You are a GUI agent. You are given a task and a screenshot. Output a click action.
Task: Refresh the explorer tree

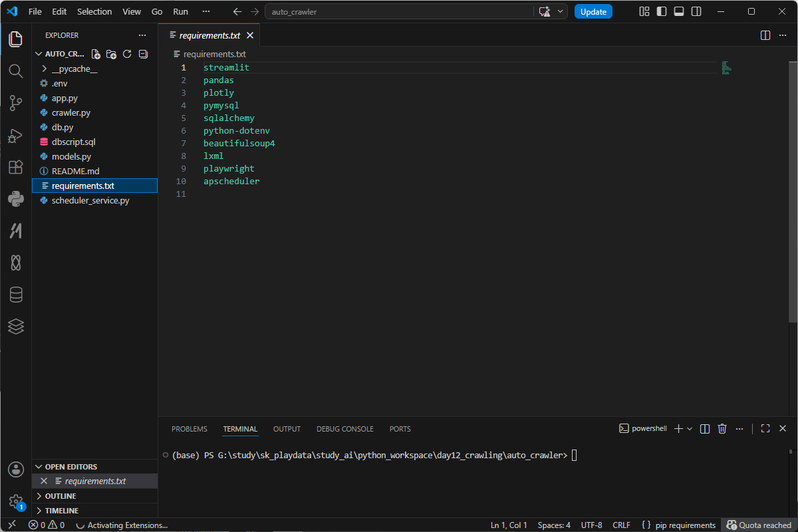[x=127, y=54]
